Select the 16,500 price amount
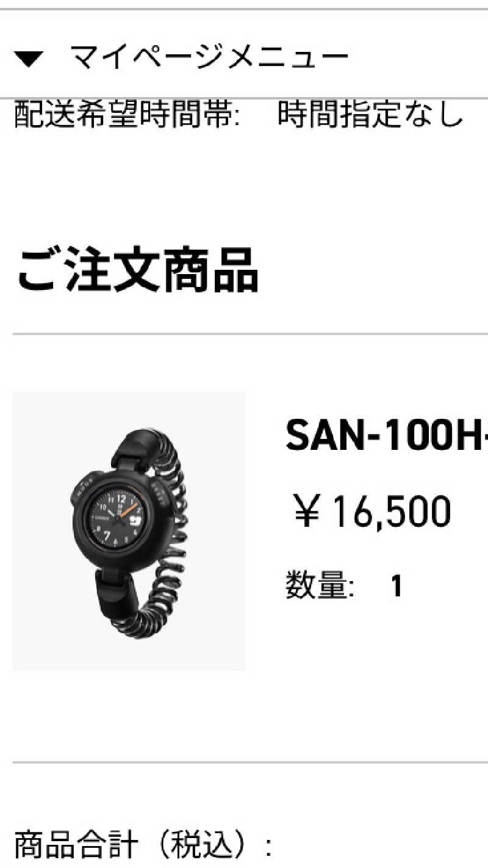The height and width of the screenshot is (868, 488). (390, 512)
